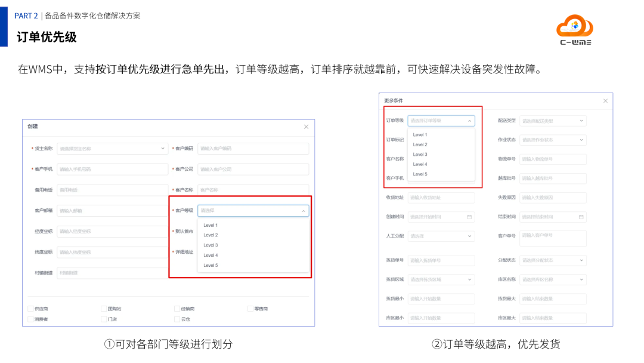Image resolution: width=644 pixels, height=363 pixels.
Task: Choose Level 4 in 订单等级 list
Action: pyautogui.click(x=441, y=164)
